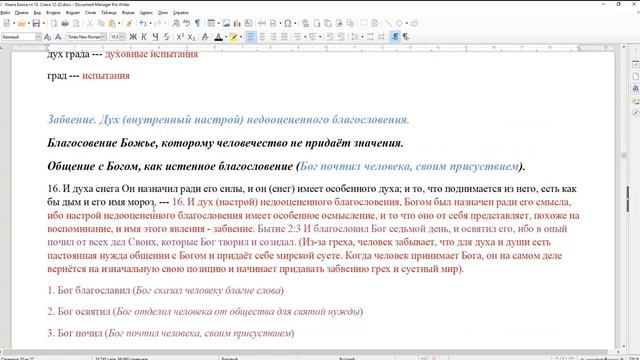Open the sidebar Gallery panel

636,101
